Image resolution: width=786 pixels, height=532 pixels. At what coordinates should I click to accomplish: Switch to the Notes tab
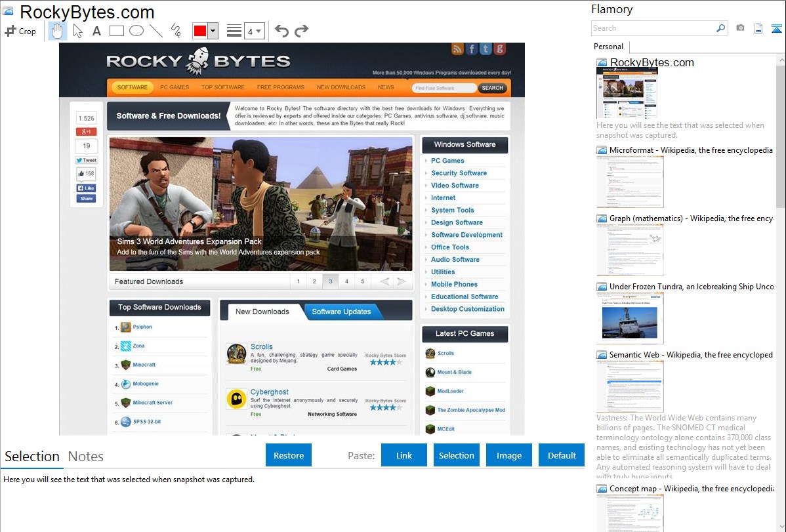[86, 457]
